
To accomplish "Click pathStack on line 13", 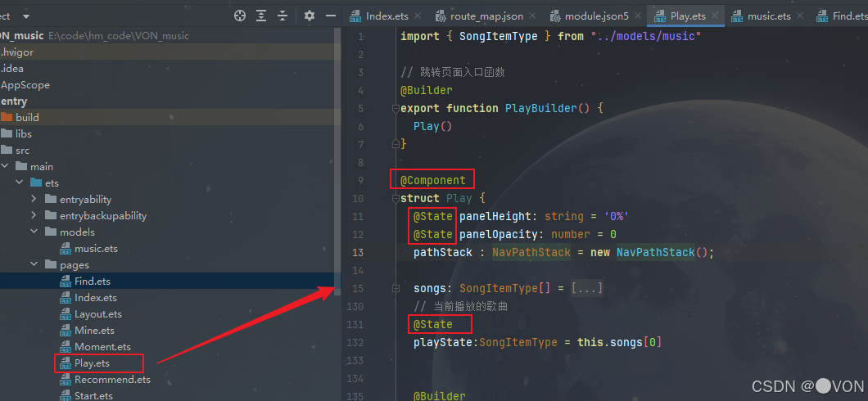I will 443,253.
